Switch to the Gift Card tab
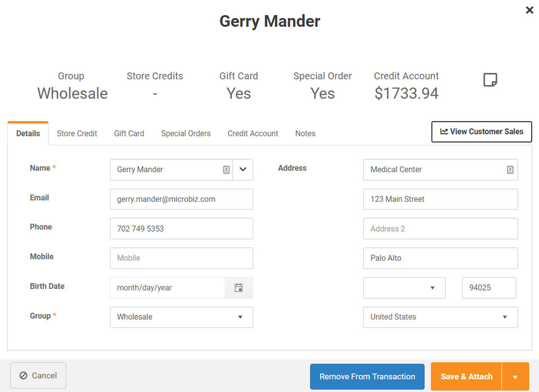Image resolution: width=539 pixels, height=392 pixels. pyautogui.click(x=129, y=133)
